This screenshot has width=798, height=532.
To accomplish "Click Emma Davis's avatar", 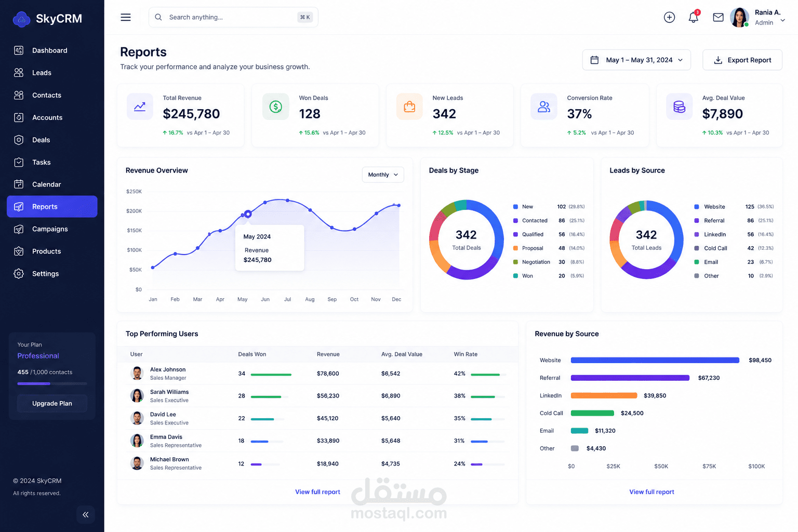I will point(137,441).
